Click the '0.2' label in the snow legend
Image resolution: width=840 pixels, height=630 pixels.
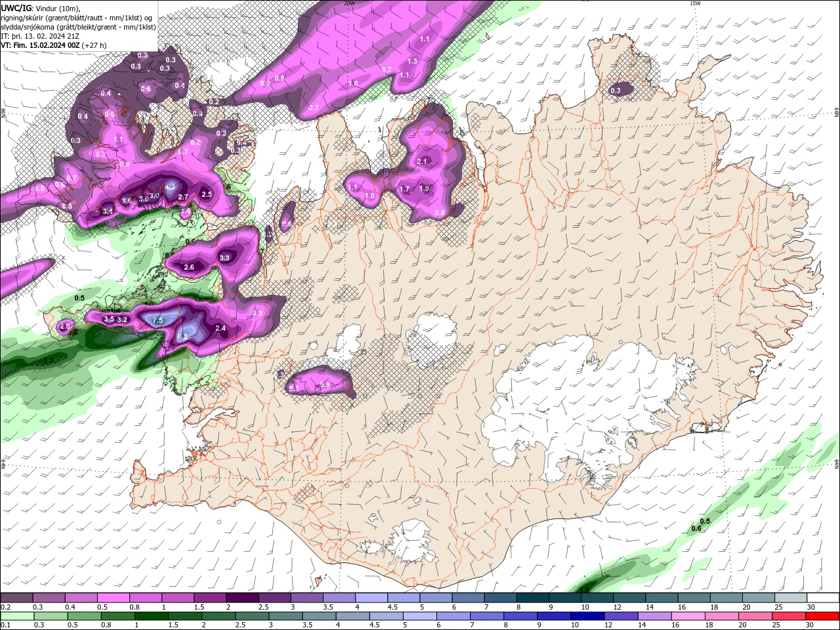5,608
